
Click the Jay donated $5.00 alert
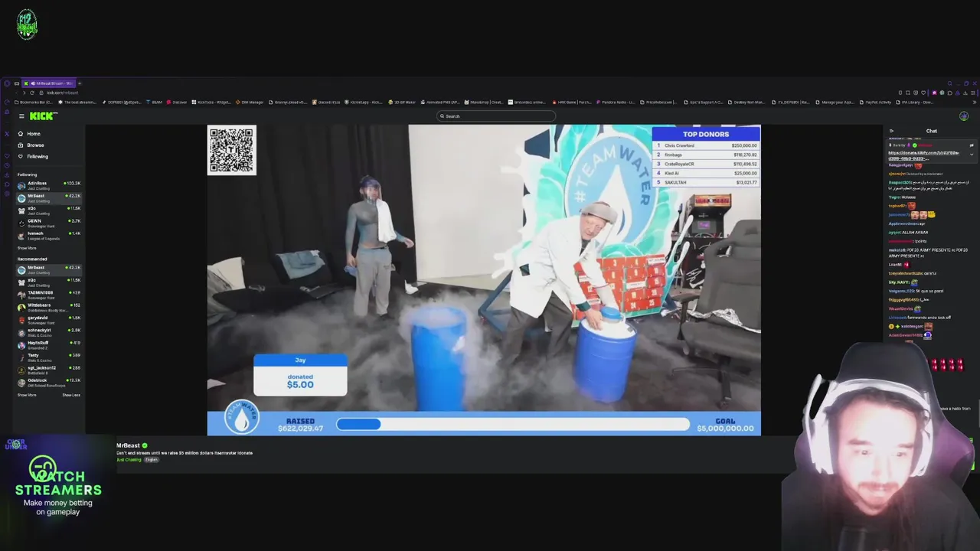[x=300, y=375]
